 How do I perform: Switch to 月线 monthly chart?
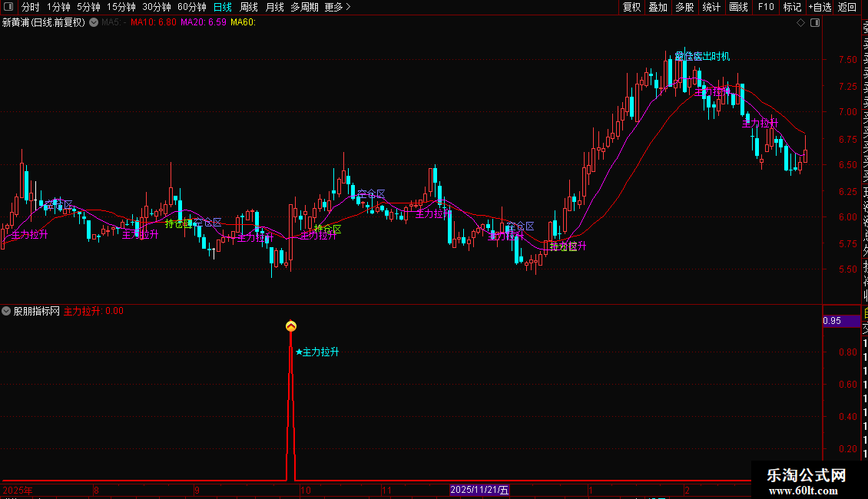(274, 7)
